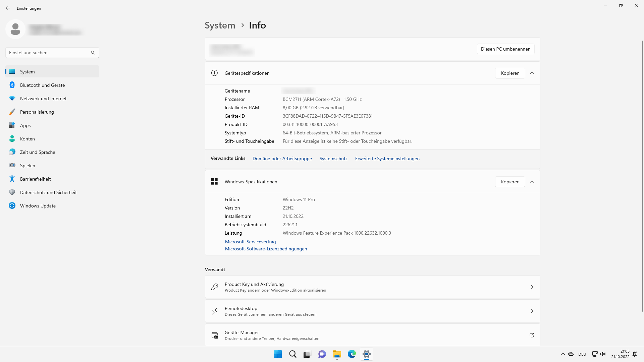The width and height of the screenshot is (644, 362).
Task: Show hidden tray icons
Action: click(x=562, y=354)
